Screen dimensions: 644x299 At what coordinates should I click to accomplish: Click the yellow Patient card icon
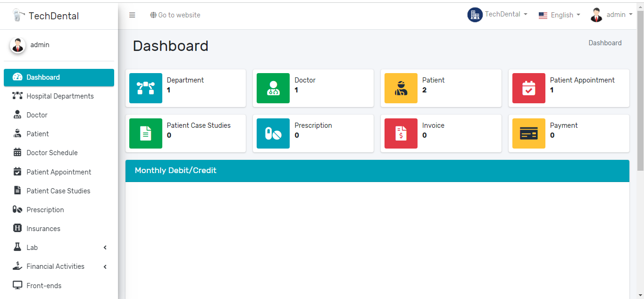click(401, 88)
